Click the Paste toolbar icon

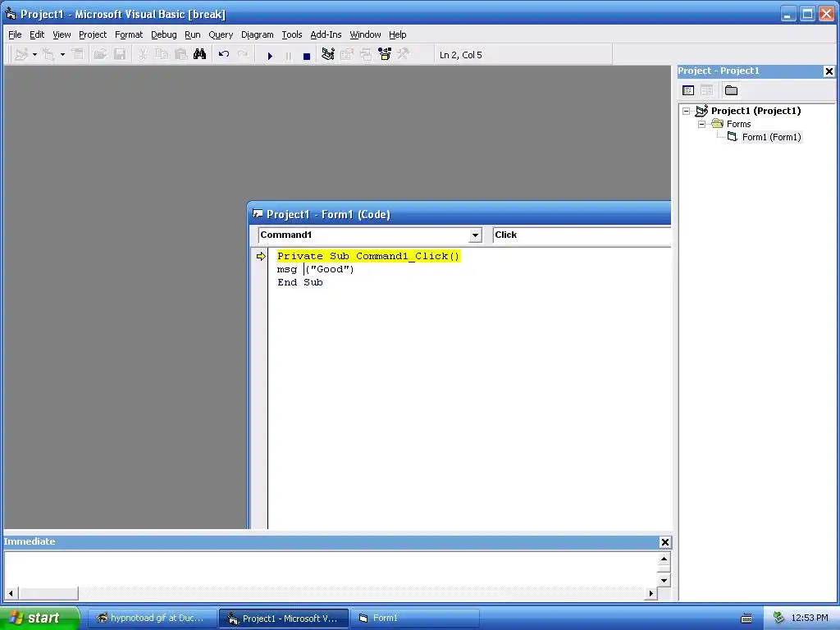pyautogui.click(x=181, y=55)
